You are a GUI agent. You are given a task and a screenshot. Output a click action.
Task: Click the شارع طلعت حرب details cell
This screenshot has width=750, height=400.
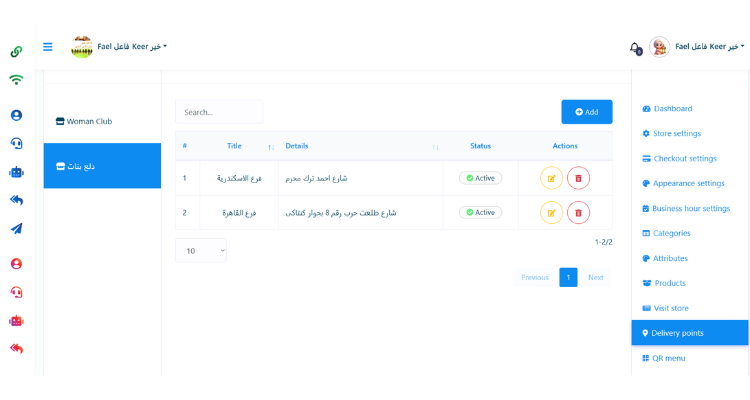361,212
